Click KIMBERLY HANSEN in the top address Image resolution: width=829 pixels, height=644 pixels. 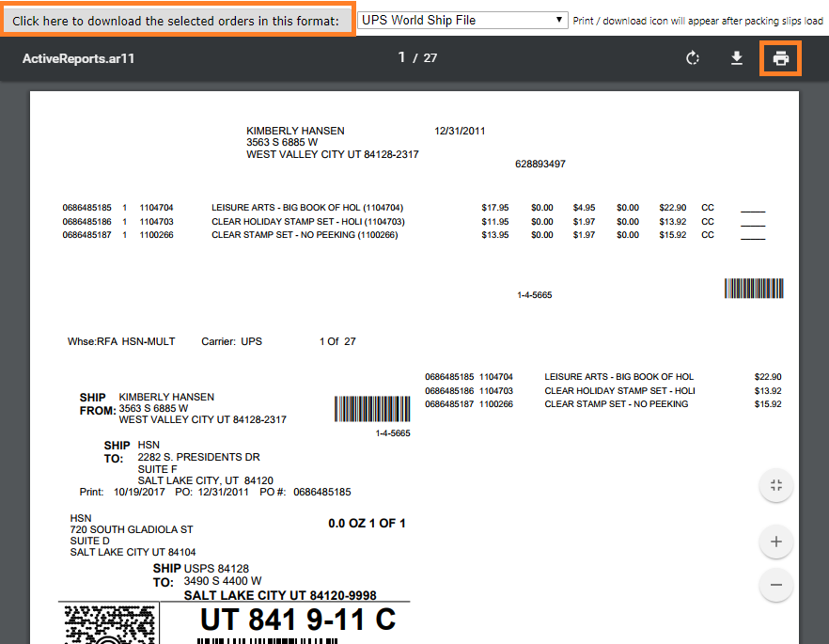click(x=295, y=131)
